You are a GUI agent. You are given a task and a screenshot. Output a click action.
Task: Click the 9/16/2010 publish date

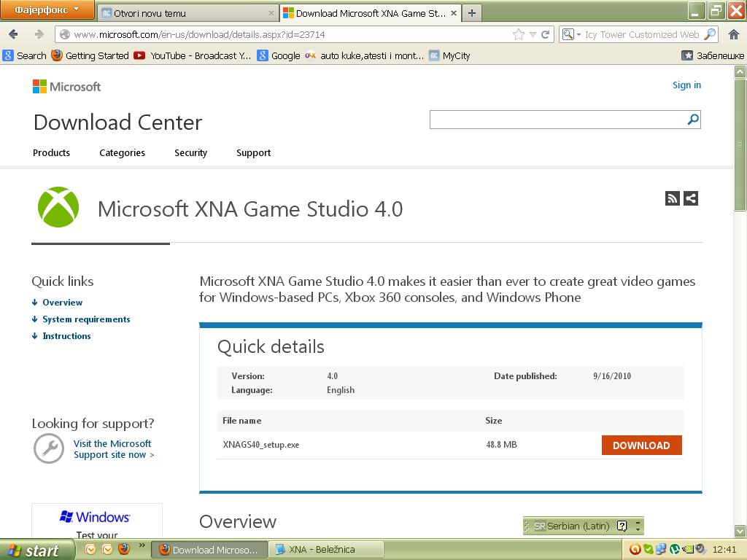pos(612,376)
